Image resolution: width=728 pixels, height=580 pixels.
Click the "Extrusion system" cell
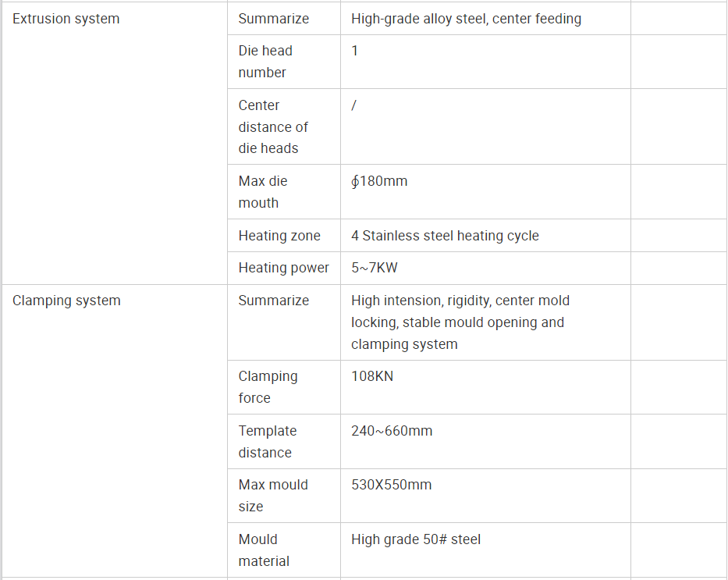click(66, 19)
